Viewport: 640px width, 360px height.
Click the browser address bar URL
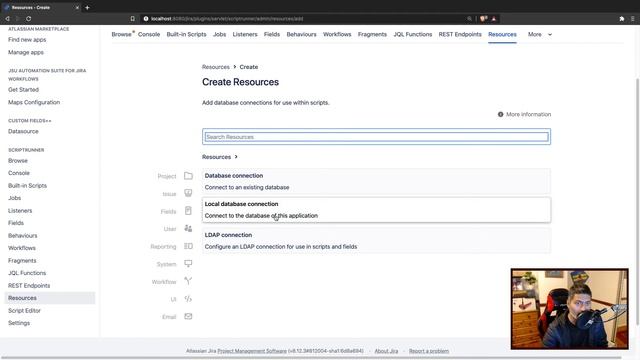point(227,19)
